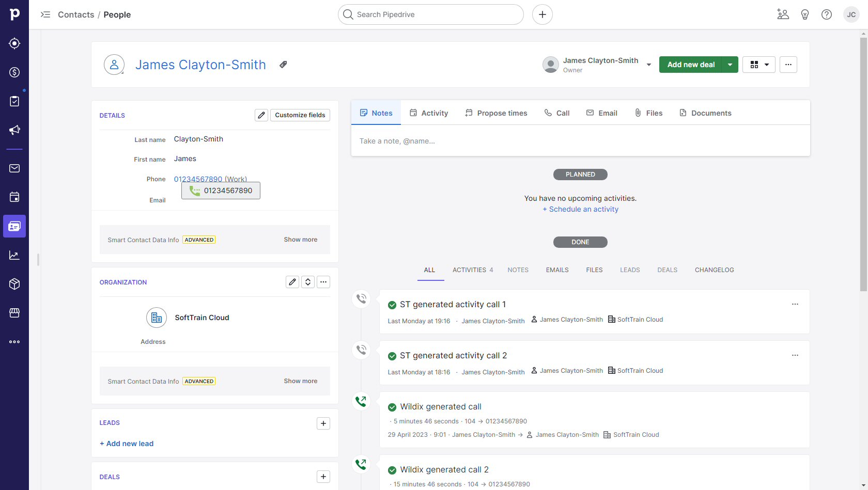Open options for ST generated activity call 2
The image size is (868, 490).
(x=795, y=355)
